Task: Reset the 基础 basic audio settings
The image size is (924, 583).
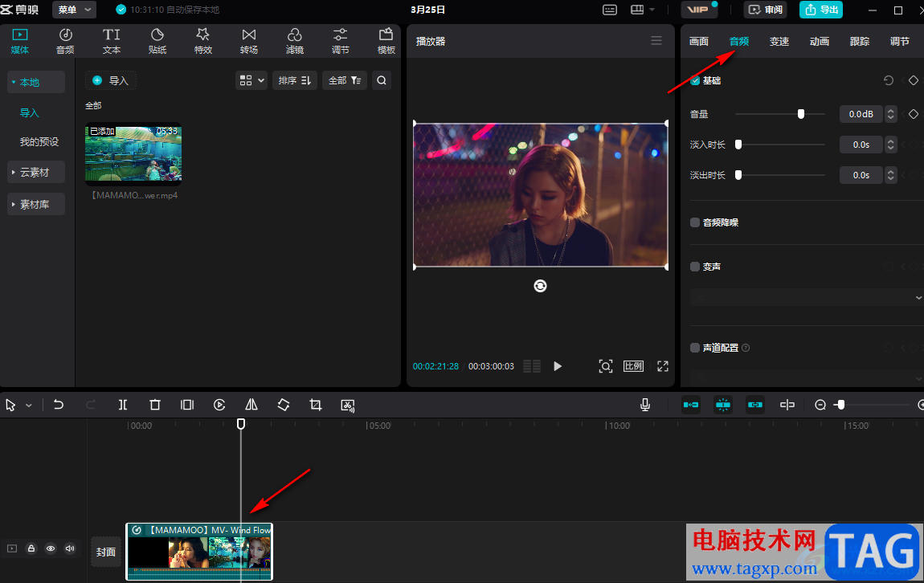Action: [x=889, y=80]
